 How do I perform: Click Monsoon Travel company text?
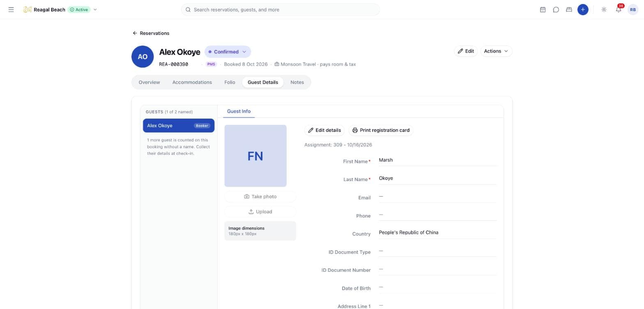coord(298,64)
